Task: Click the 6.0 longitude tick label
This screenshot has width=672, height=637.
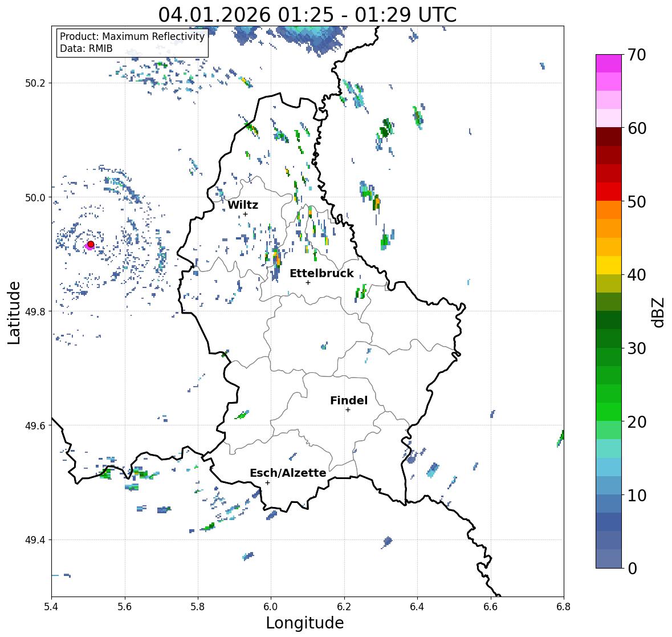Action: (271, 606)
